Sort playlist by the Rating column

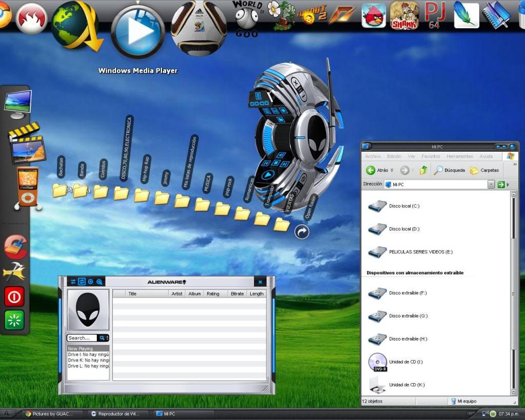[215, 294]
